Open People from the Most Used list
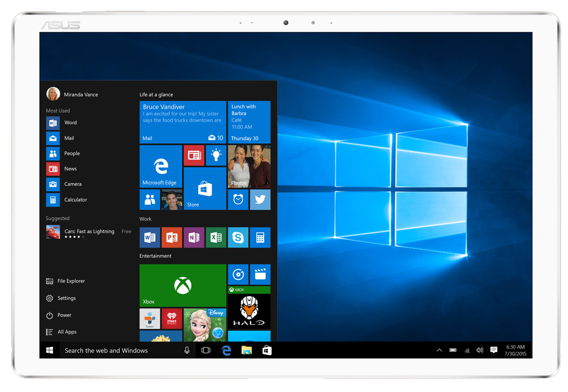This screenshot has height=392, width=568. pos(63,153)
